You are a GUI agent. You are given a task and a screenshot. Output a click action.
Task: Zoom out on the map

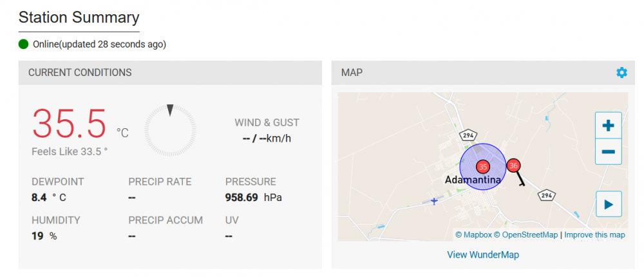tap(608, 152)
